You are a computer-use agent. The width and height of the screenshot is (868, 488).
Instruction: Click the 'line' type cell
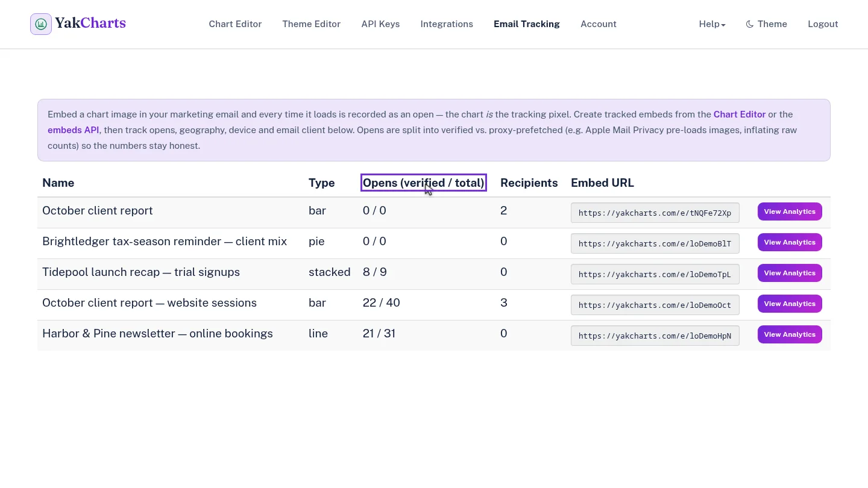(318, 334)
